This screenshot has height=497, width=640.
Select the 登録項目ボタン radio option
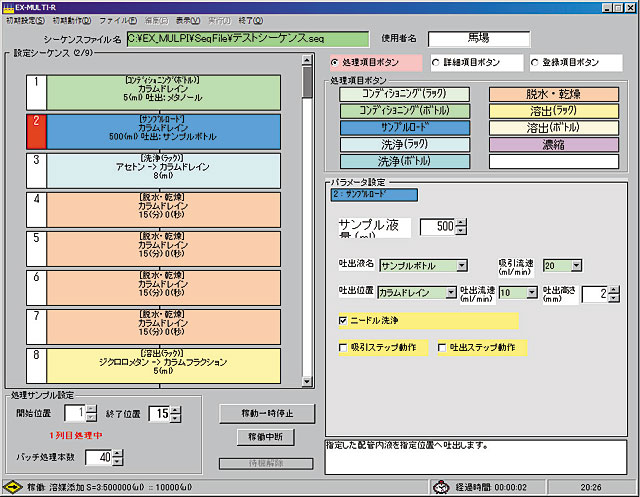tap(534, 62)
